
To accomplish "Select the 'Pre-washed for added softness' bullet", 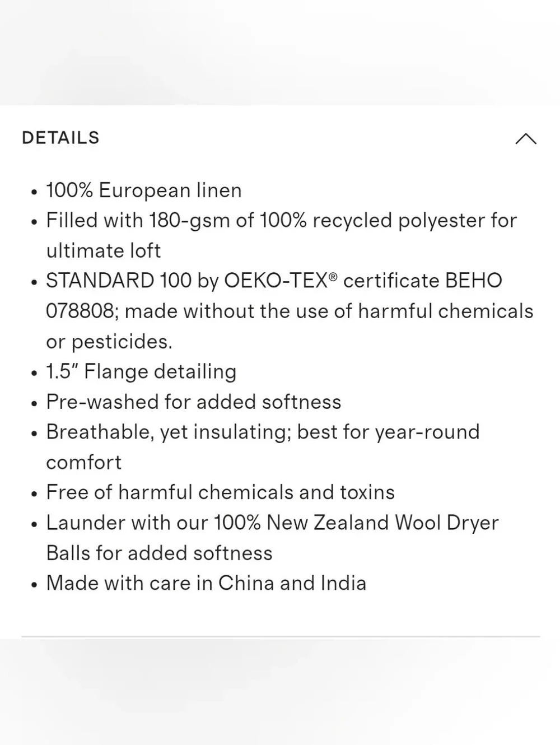I will [x=193, y=402].
